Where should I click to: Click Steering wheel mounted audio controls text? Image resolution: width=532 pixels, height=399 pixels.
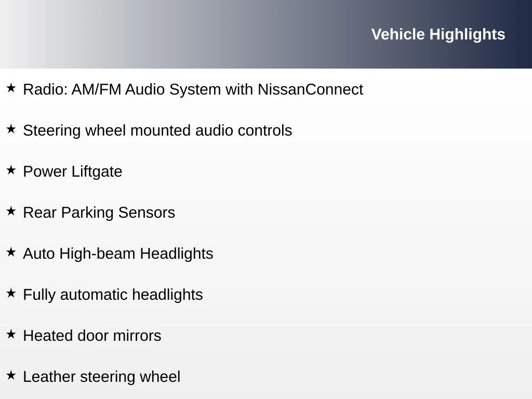coord(157,130)
